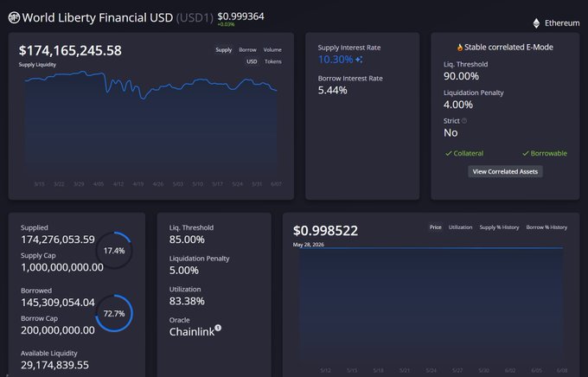Click the 4.00% E-Mode liquidation penalty
This screenshot has height=377, width=588.
[458, 105]
